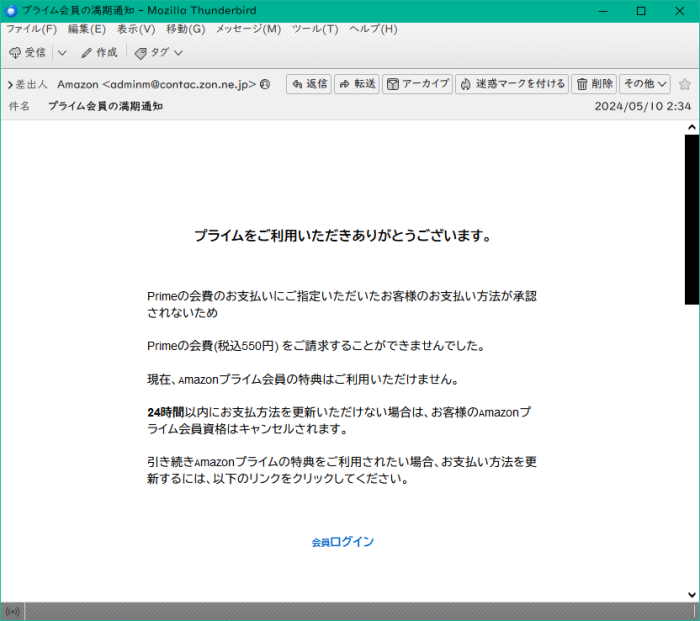Click the 転送 (Forward) button
Viewport: 700px width, 621px height.
(357, 84)
